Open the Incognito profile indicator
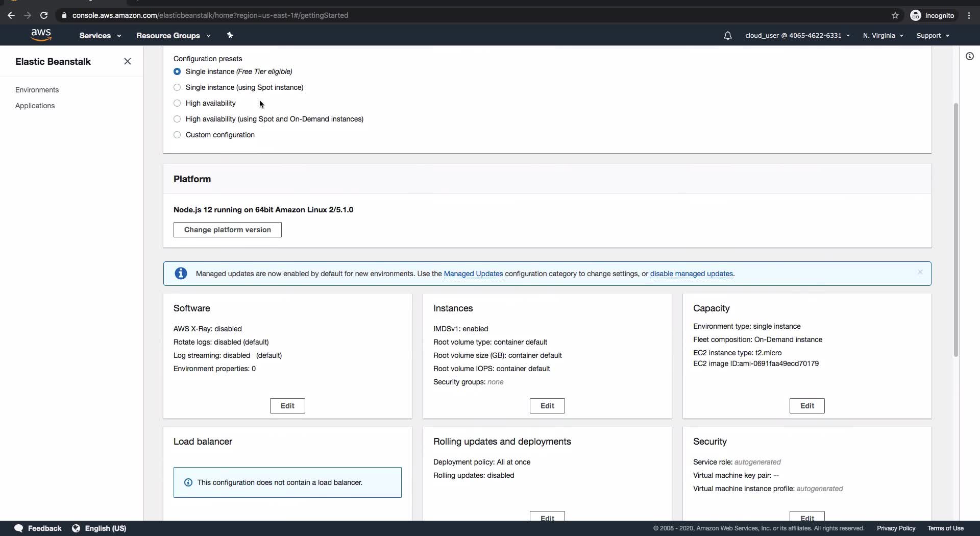Screen dimensions: 980x536 tap(932, 15)
